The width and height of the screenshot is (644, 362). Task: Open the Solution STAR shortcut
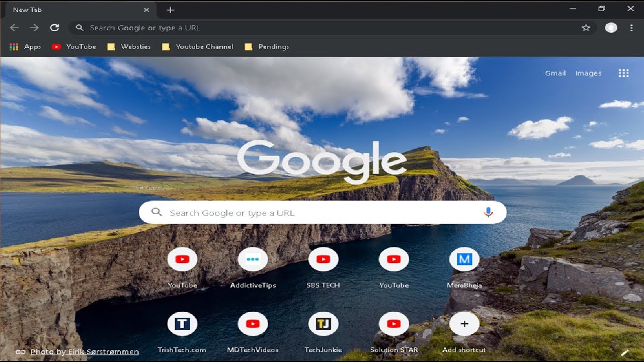(393, 332)
